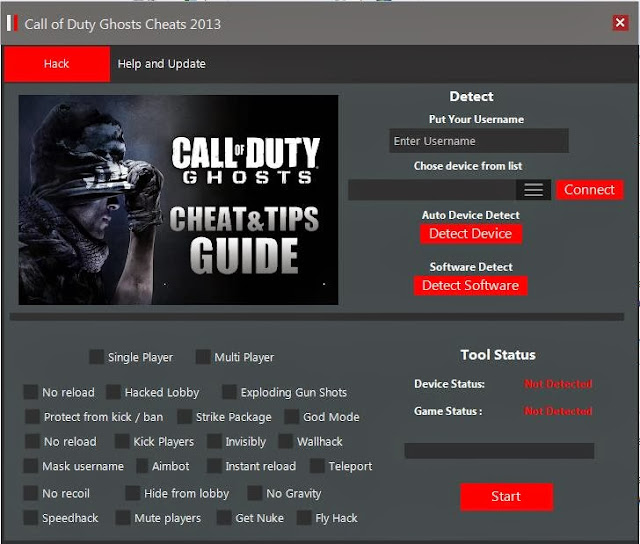Enable the Single Player checkbox
The width and height of the screenshot is (640, 544).
[96, 357]
